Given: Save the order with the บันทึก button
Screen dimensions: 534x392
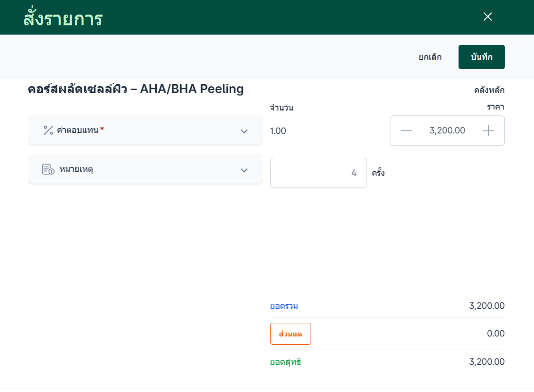Looking at the screenshot, I should coord(481,57).
